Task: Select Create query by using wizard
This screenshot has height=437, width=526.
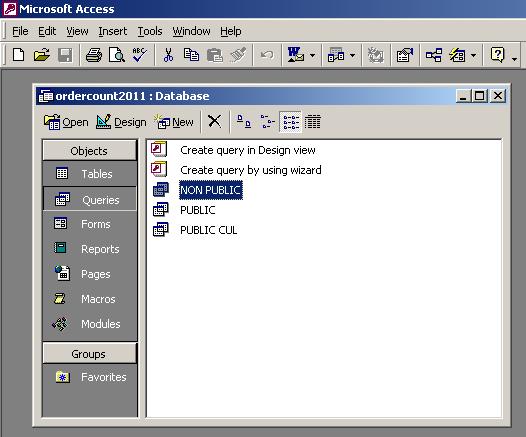Action: point(251,170)
